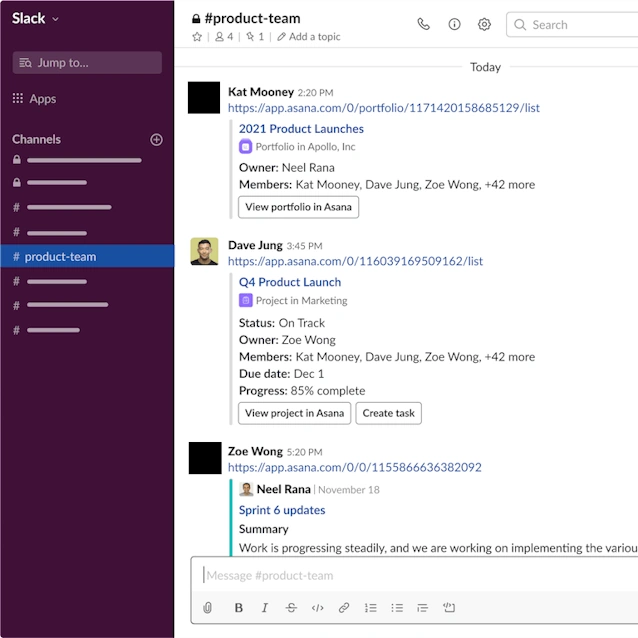This screenshot has width=638, height=638.
Task: Add a channel with the plus icon
Action: click(156, 140)
